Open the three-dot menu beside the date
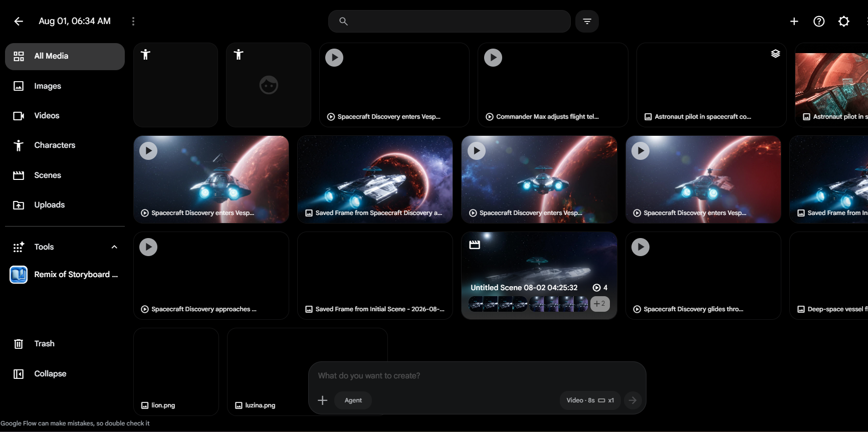Viewport: 868px width, 432px height. tap(133, 21)
